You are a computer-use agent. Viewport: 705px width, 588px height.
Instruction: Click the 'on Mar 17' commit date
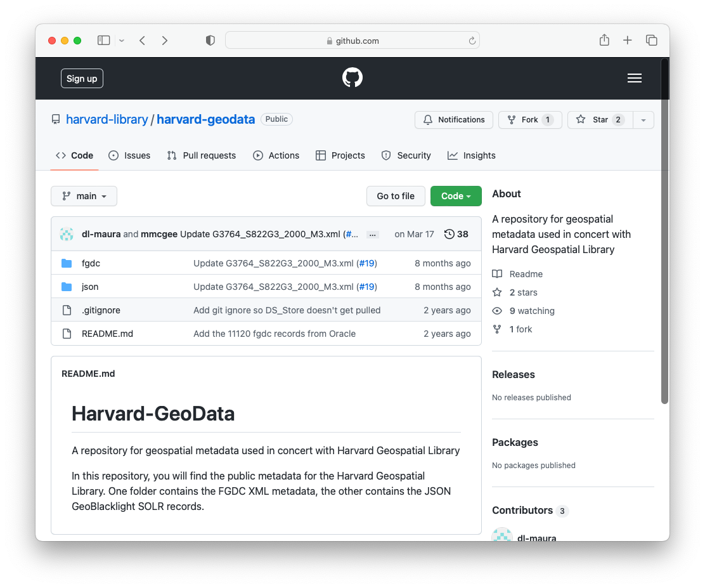tap(414, 234)
